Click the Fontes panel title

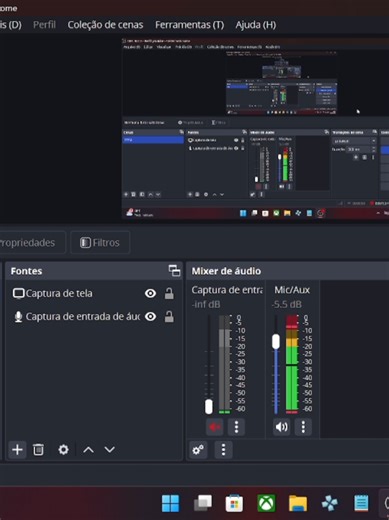click(26, 271)
